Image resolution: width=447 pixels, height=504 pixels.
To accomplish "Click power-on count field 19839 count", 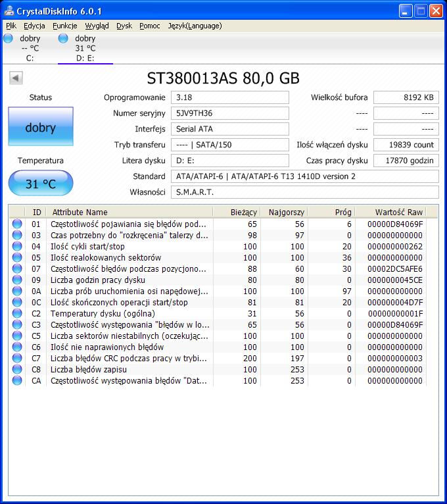I will (406, 145).
